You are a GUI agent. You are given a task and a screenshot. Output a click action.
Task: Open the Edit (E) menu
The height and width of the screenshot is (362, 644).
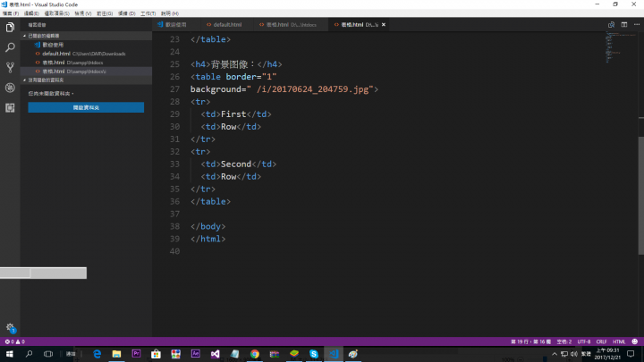click(31, 13)
